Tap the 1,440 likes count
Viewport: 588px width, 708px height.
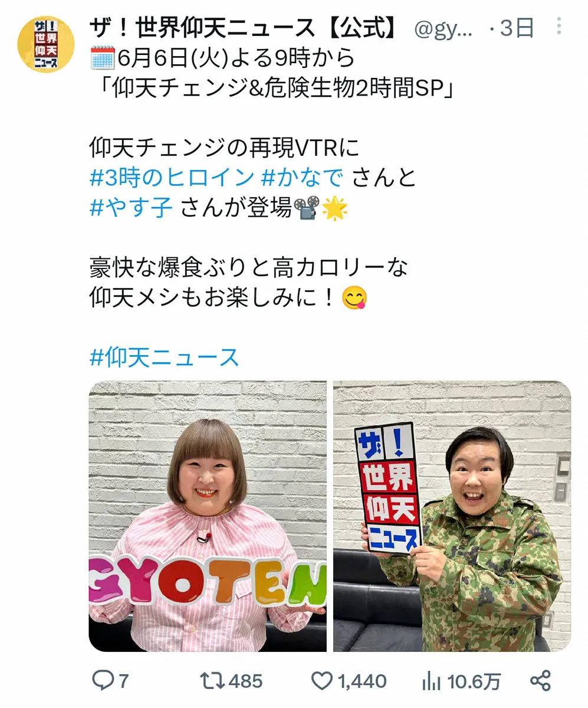pyautogui.click(x=362, y=681)
